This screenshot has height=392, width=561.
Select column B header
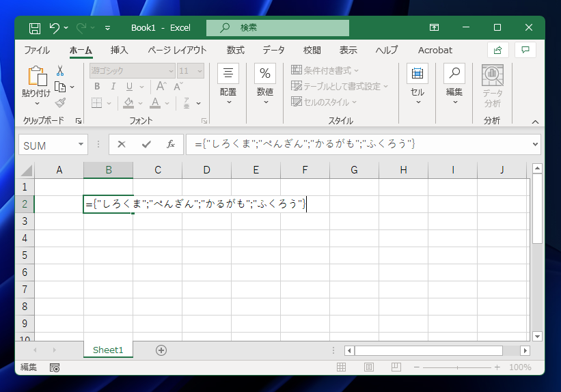[109, 170]
